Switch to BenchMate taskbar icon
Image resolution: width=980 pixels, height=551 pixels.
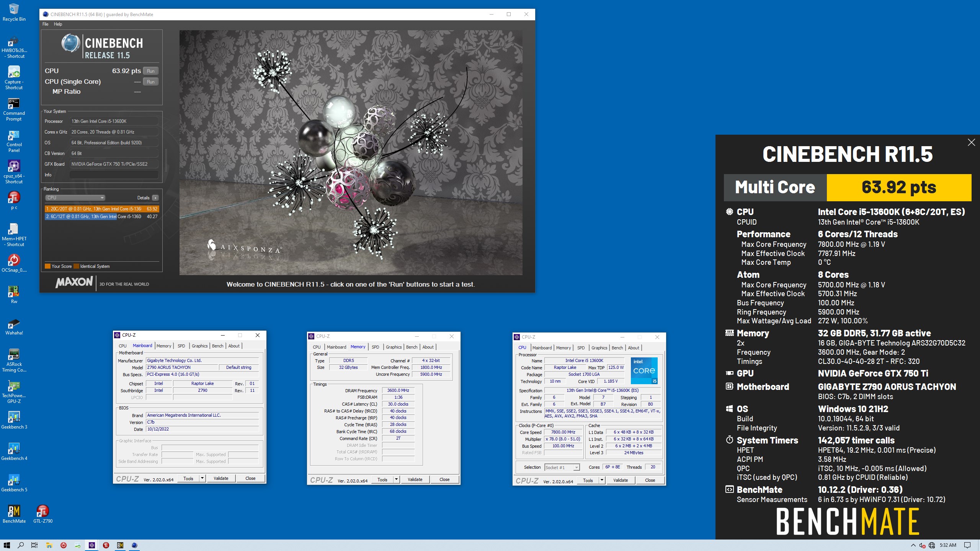click(x=120, y=545)
